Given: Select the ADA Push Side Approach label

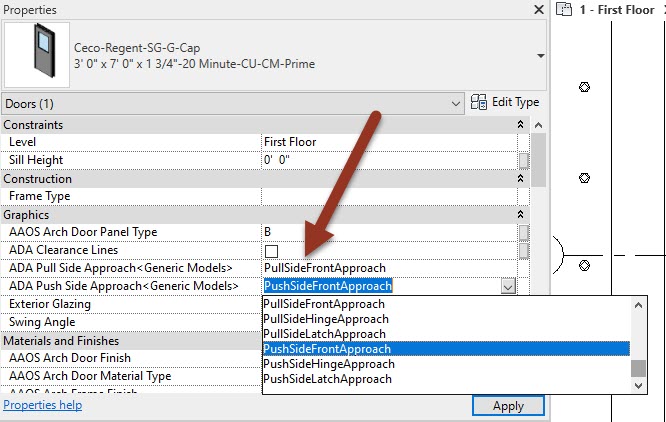Looking at the screenshot, I should (124, 286).
